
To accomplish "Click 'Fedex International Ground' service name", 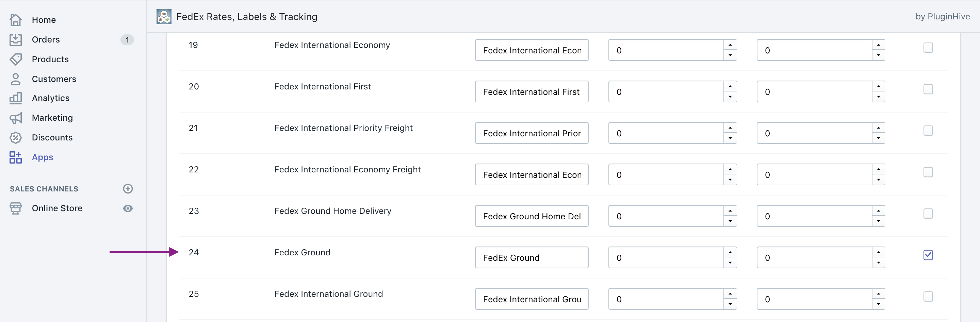I will tap(329, 294).
